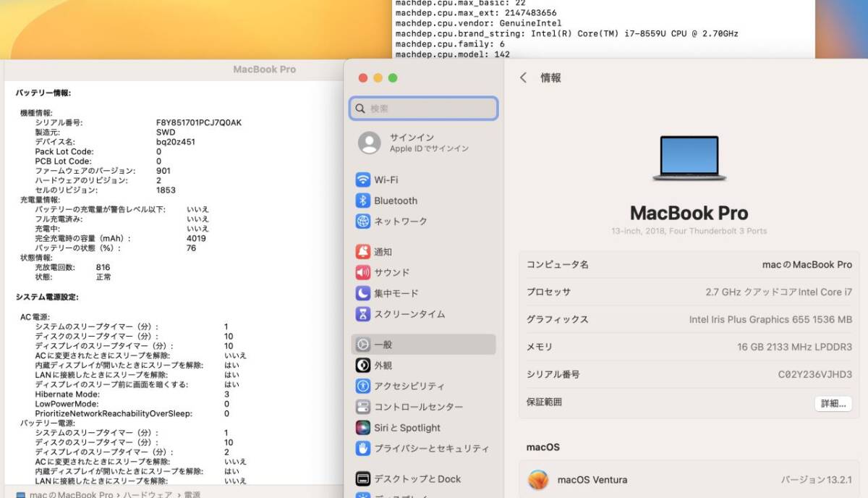This screenshot has width=868, height=498.
Task: Click Intel Iris Plus Graphics 655 value
Action: (x=771, y=319)
